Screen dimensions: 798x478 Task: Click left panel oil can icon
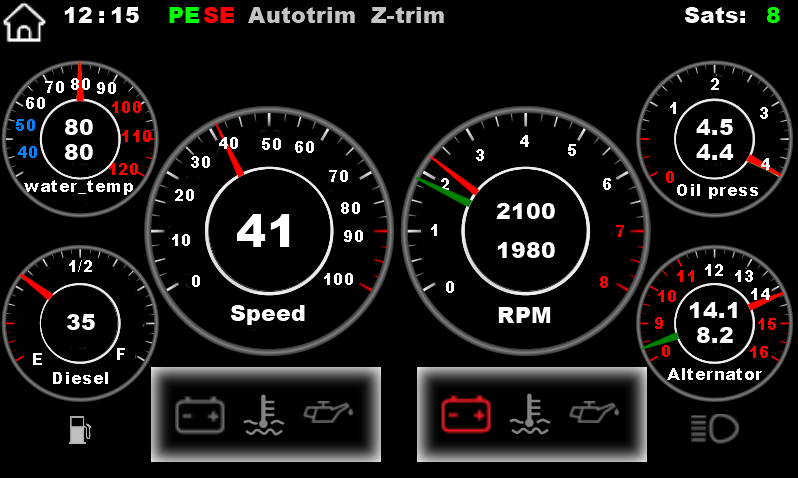click(x=328, y=412)
